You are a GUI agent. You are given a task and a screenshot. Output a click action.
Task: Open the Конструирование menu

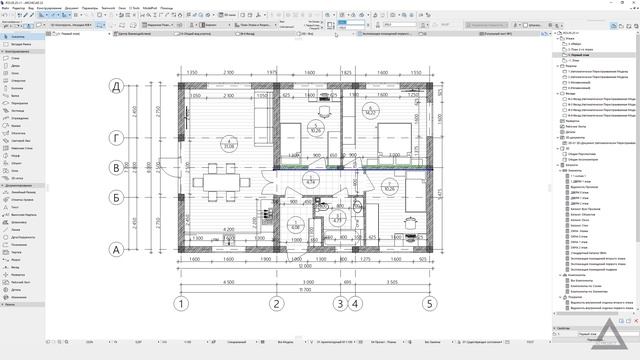coord(49,8)
